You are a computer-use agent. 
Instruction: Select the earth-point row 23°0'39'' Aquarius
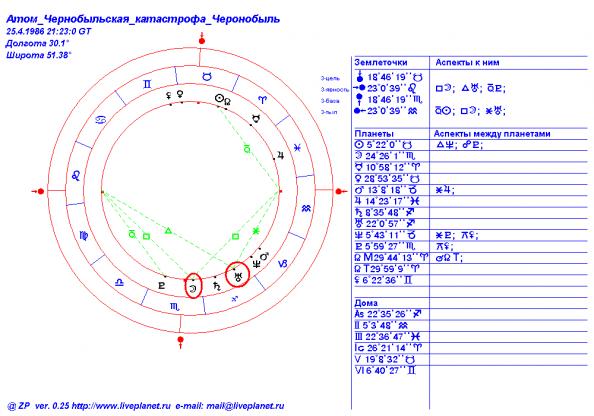(x=386, y=111)
